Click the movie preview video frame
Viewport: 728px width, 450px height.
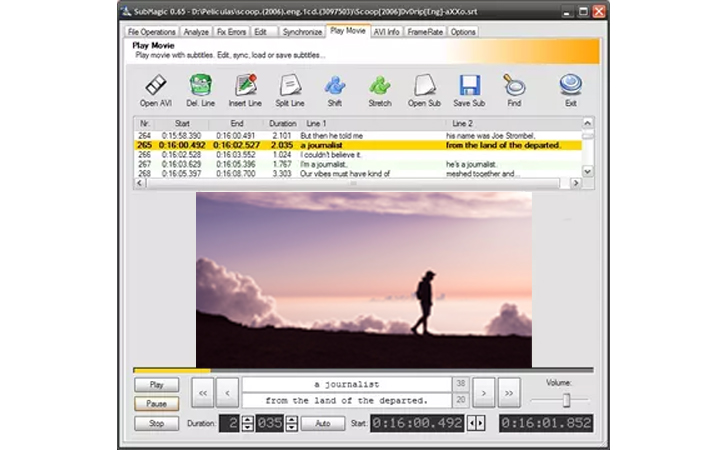click(x=364, y=280)
